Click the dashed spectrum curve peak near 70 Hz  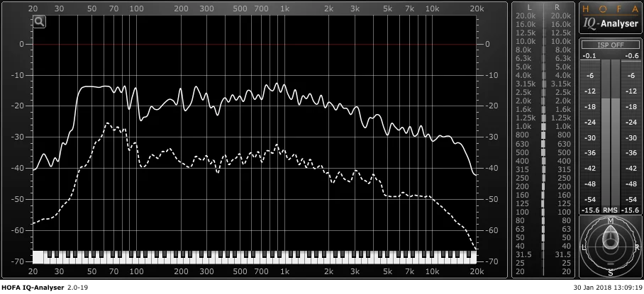coord(107,123)
